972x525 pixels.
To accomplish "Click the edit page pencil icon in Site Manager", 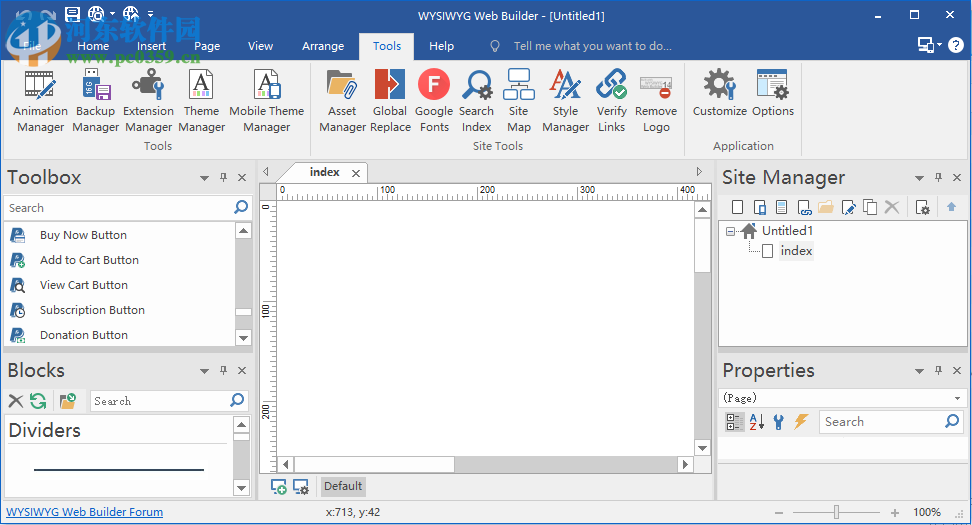I will (848, 207).
